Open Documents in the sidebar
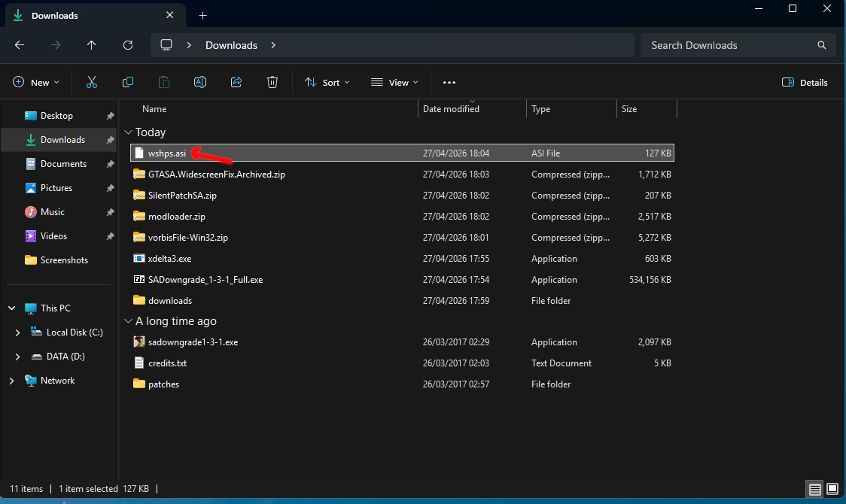 pyautogui.click(x=63, y=164)
